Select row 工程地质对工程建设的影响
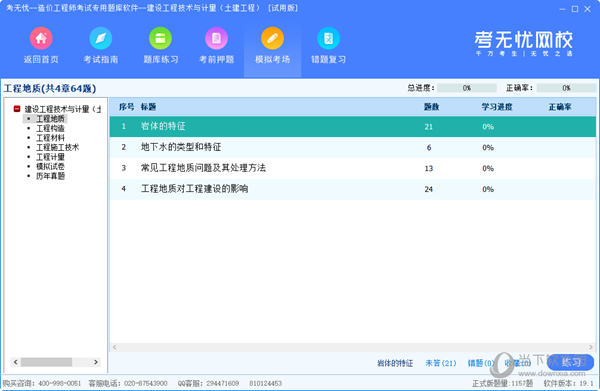Image resolution: width=600 pixels, height=391 pixels. tap(352, 189)
